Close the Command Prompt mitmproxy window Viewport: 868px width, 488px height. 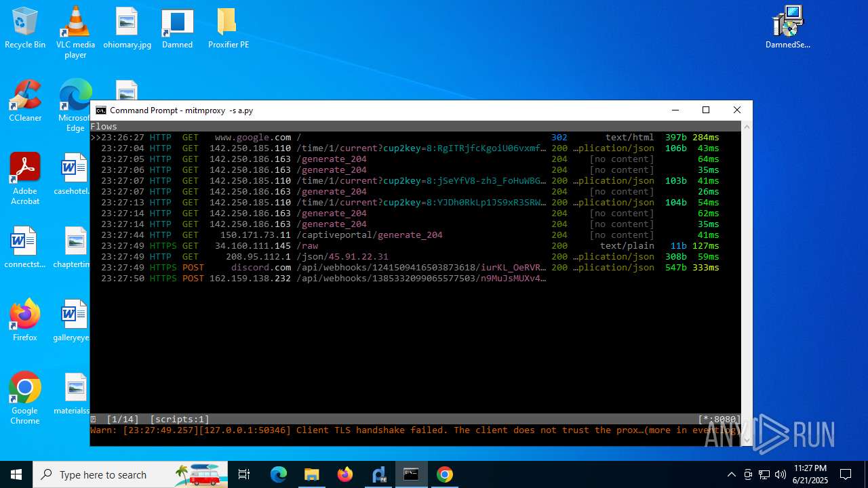[737, 110]
